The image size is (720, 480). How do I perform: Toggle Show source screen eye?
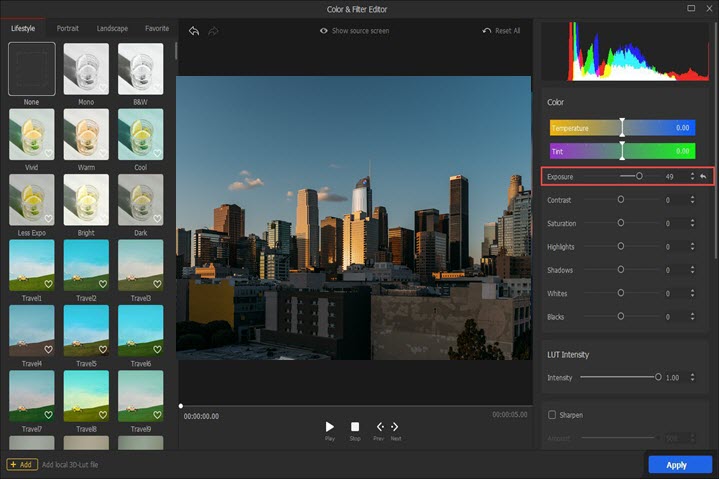(324, 31)
